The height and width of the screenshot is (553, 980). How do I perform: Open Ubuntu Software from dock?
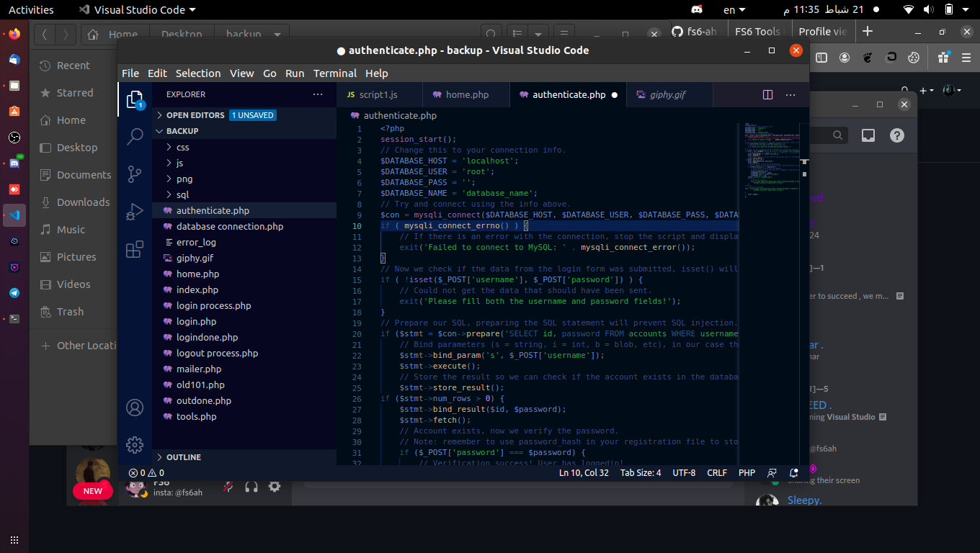pyautogui.click(x=14, y=112)
